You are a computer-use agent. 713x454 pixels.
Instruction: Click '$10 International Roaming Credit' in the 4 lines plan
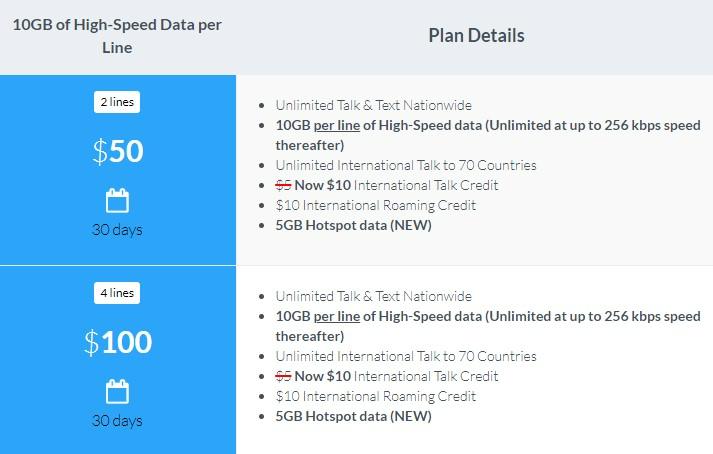coord(376,396)
